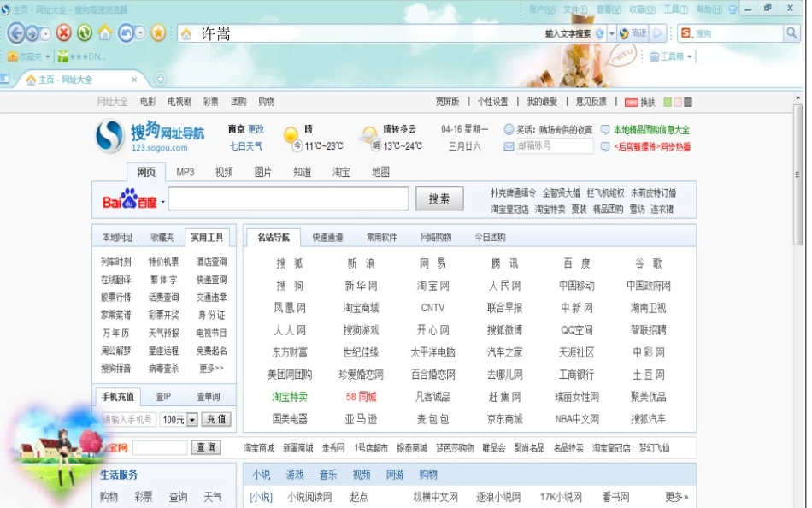Open the 文件(F) menu

click(x=575, y=9)
